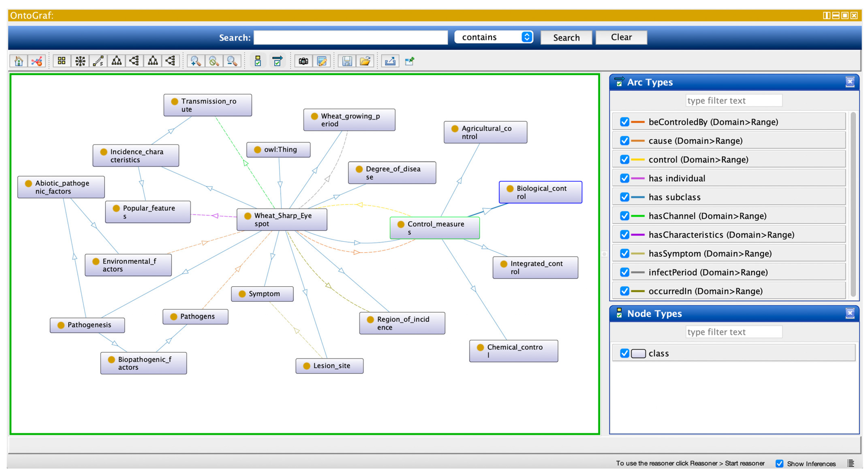868x474 pixels.
Task: Toggle the Show Inferences checkbox
Action: tap(779, 463)
